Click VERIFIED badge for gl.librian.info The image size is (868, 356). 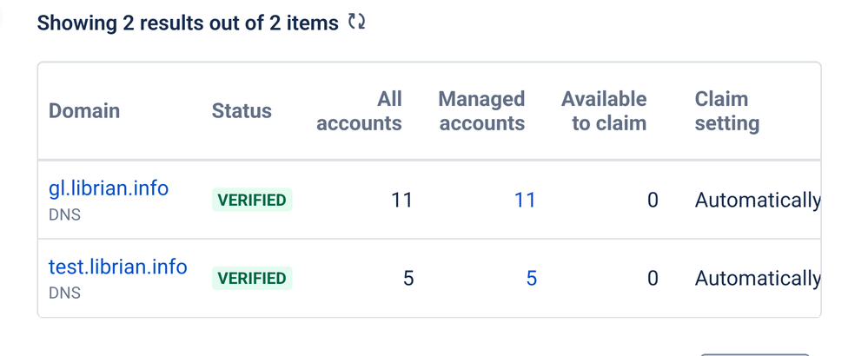pos(252,200)
